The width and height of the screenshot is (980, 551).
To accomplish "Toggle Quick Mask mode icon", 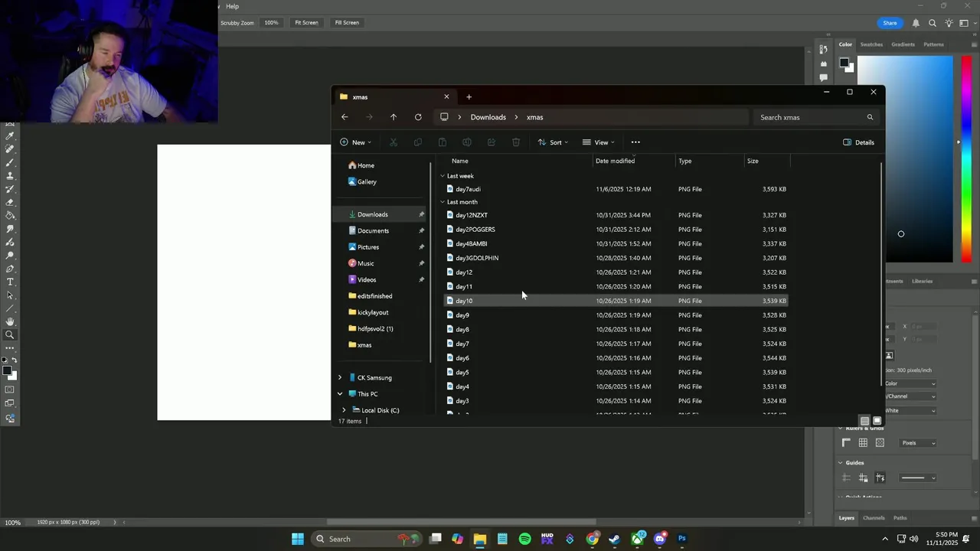I will [x=10, y=390].
